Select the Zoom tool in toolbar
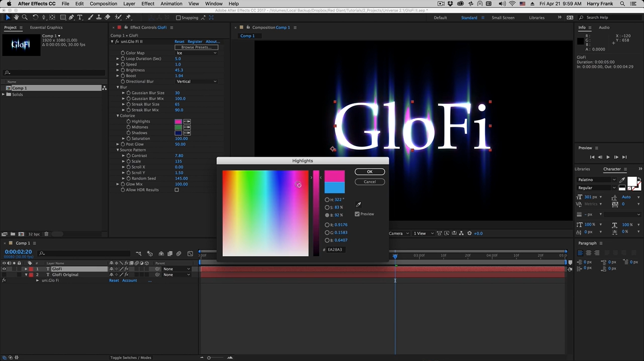This screenshot has width=644, height=361. [x=25, y=17]
